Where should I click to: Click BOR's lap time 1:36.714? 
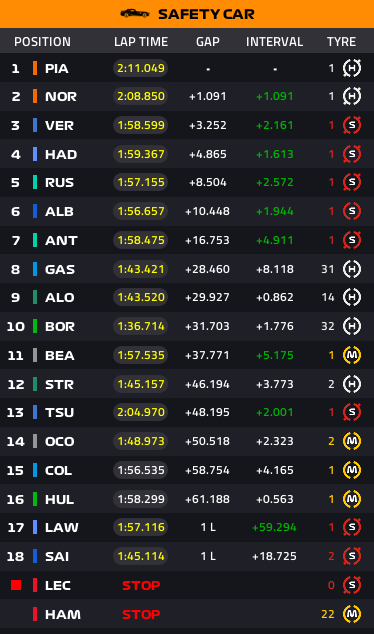[x=141, y=326]
